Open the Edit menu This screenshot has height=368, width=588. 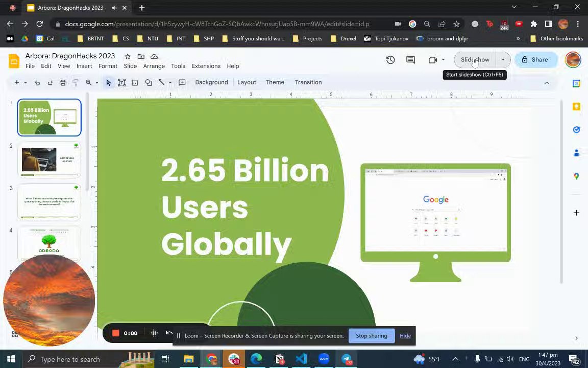coord(46,66)
